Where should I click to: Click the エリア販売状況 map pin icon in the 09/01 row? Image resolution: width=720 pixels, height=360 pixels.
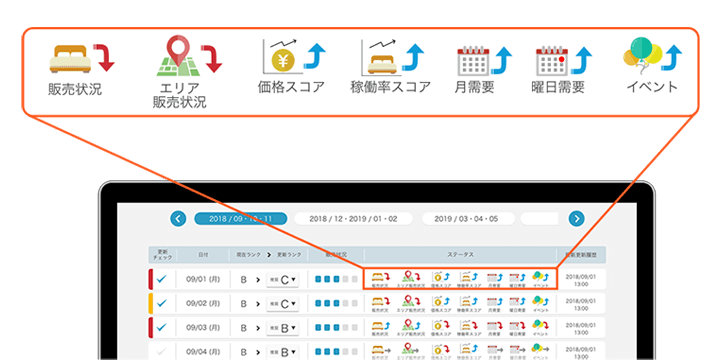(x=409, y=276)
